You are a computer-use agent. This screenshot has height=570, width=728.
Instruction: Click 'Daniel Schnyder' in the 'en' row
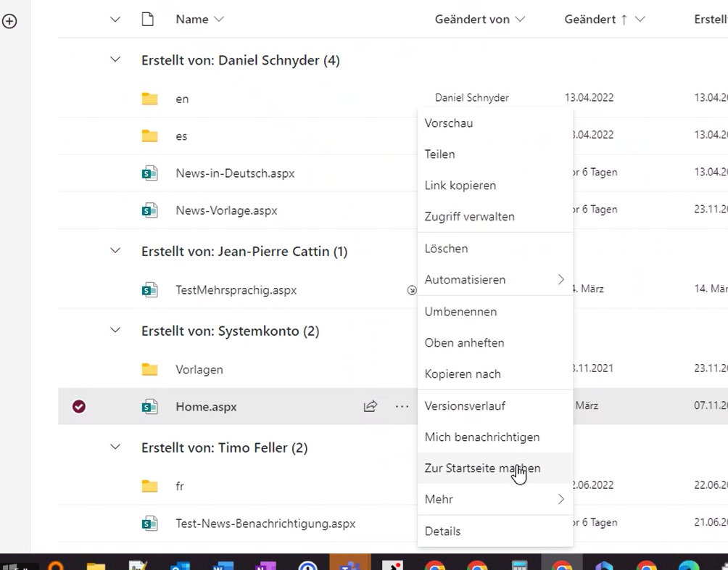click(x=472, y=97)
